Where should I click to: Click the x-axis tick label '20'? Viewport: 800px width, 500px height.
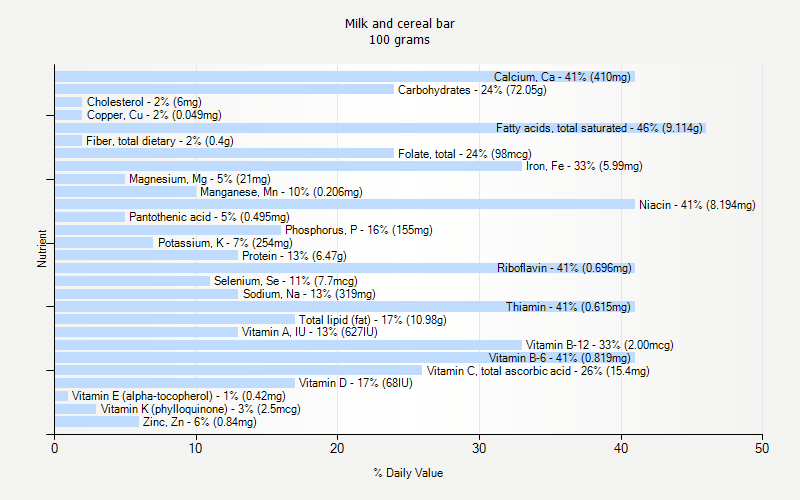pyautogui.click(x=337, y=448)
